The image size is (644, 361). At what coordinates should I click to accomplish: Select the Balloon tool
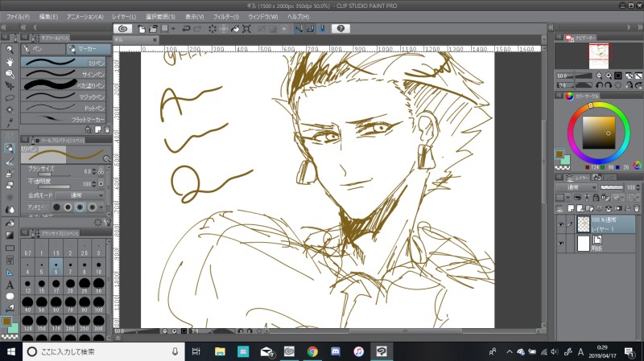(10, 297)
